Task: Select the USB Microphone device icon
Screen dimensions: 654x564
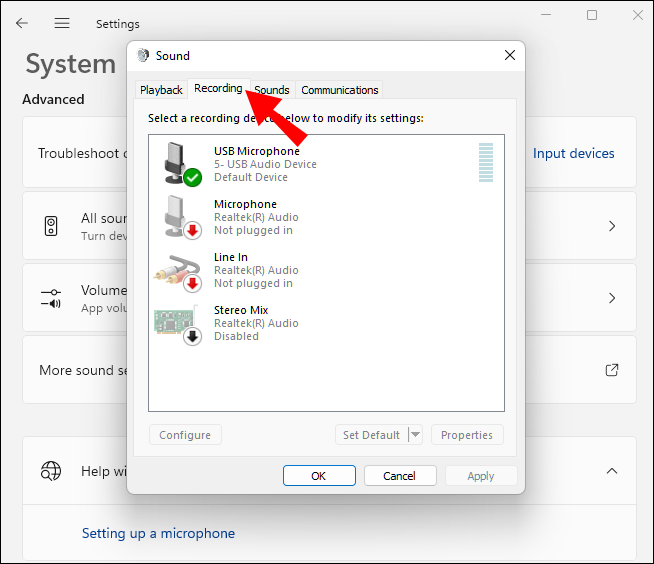Action: (178, 163)
